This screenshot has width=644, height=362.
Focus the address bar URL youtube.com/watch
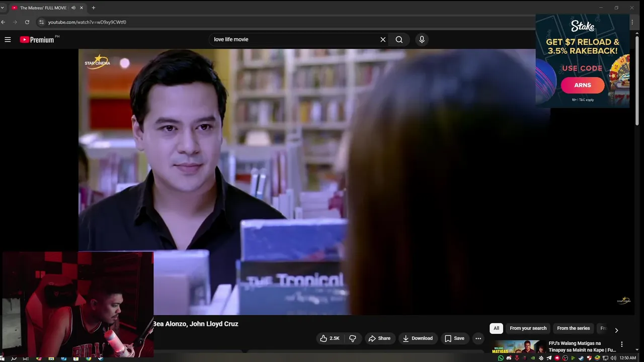pyautogui.click(x=87, y=22)
